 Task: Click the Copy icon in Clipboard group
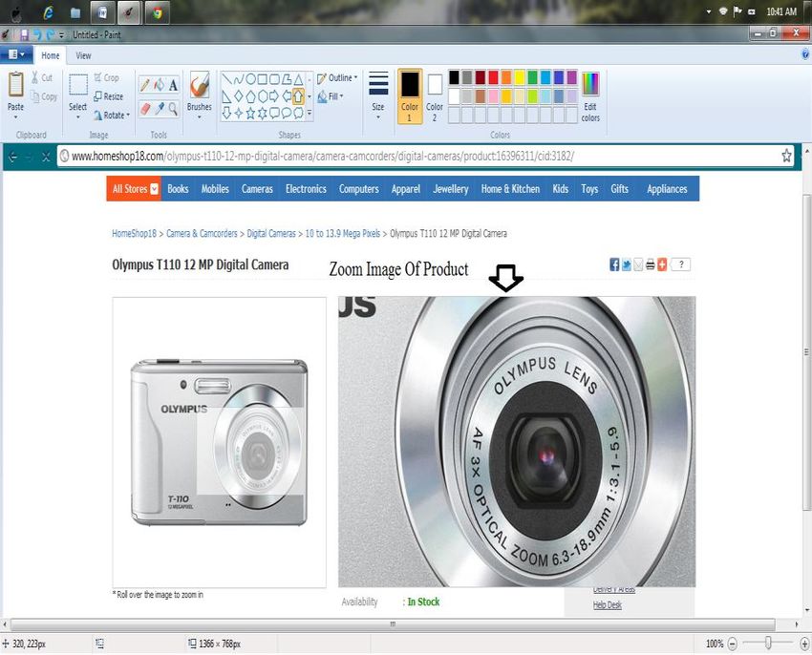pos(34,96)
